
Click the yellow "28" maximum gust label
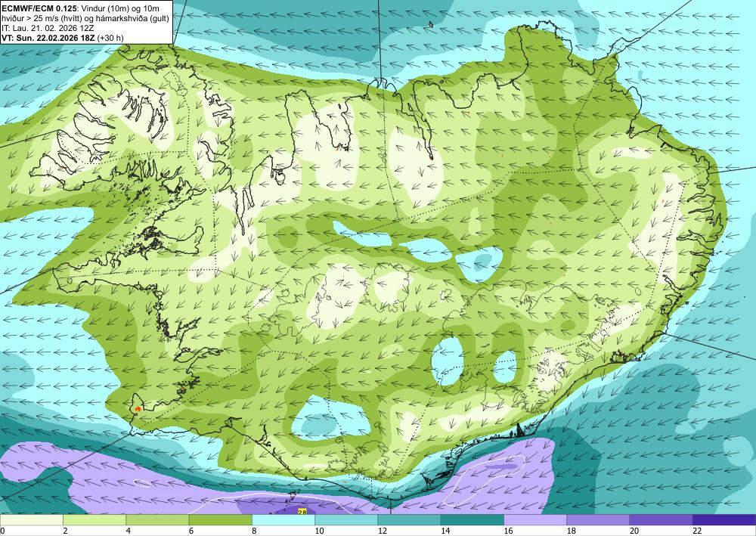[302, 511]
